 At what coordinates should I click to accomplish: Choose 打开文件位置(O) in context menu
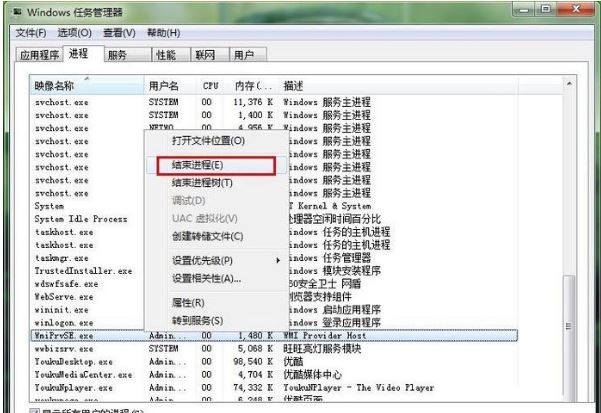(216, 141)
